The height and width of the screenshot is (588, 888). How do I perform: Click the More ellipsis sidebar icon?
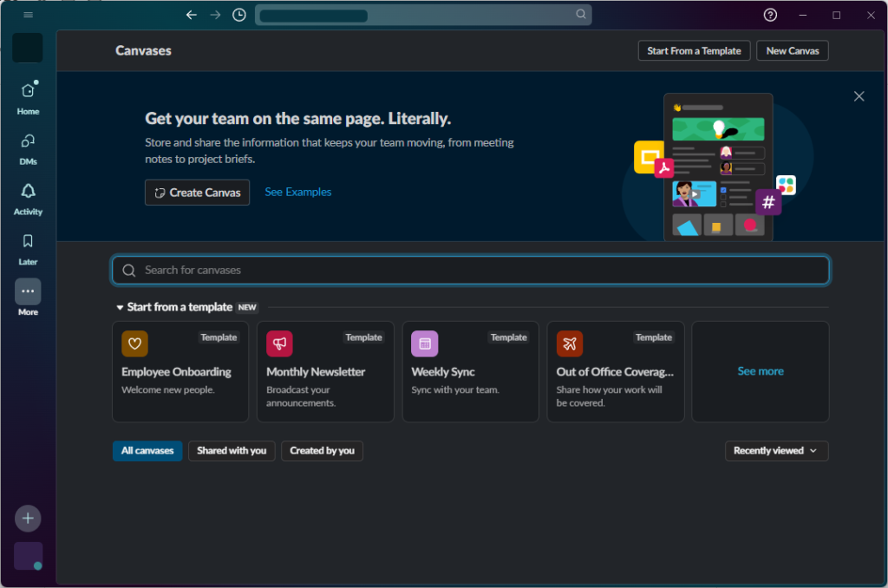[x=28, y=291]
